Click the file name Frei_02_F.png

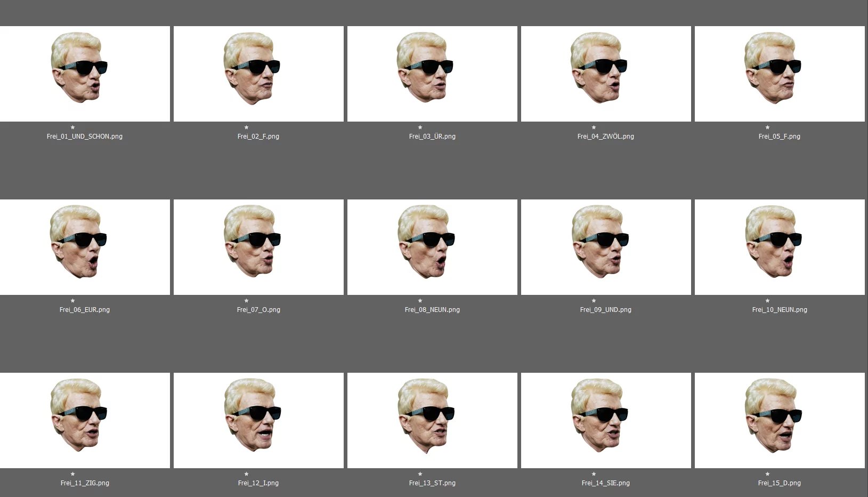click(x=258, y=137)
